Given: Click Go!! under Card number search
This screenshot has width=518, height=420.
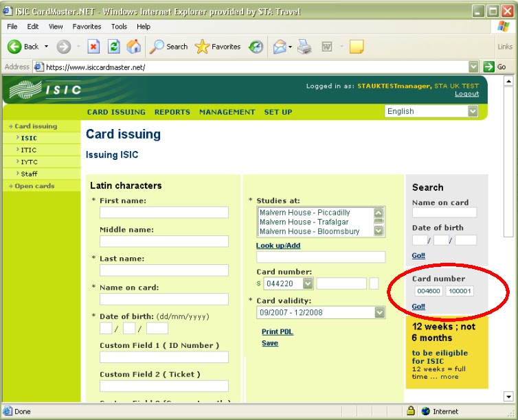Looking at the screenshot, I should [418, 306].
